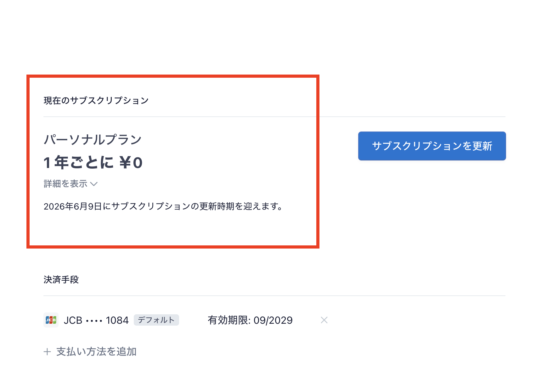Image resolution: width=547 pixels, height=392 pixels.
Task: Click the chevron arrow beside 詳細を表示
Action: tap(94, 184)
